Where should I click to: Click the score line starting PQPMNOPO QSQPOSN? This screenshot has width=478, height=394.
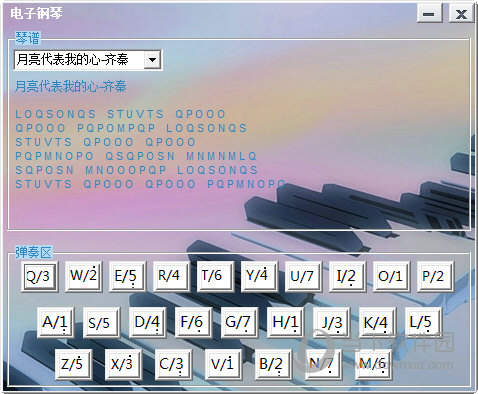click(x=136, y=156)
